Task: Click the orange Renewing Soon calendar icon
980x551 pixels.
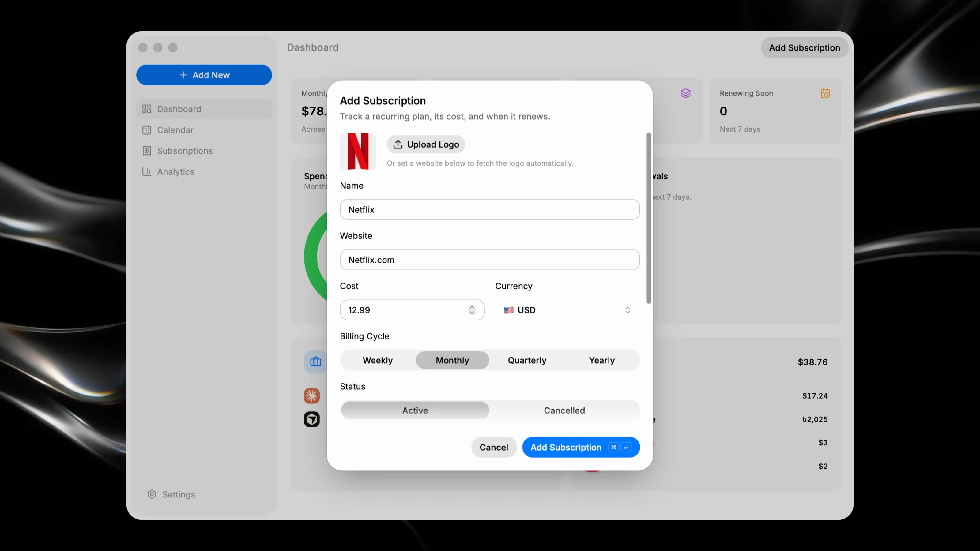Action: pyautogui.click(x=825, y=93)
